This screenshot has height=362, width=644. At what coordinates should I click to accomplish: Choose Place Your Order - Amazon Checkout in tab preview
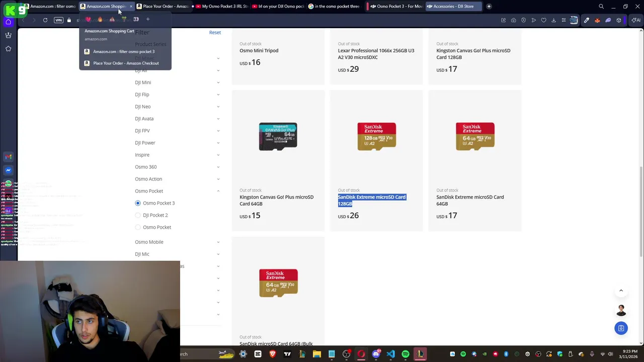click(x=125, y=63)
